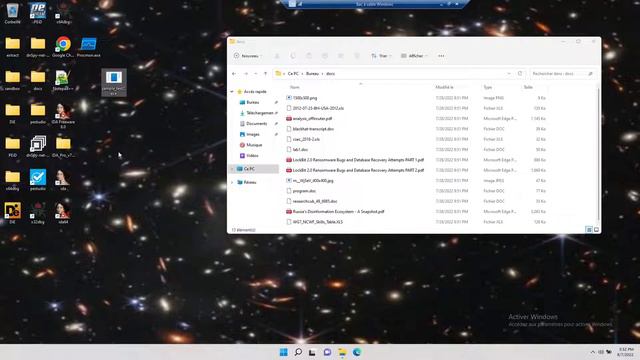This screenshot has width=640, height=360.
Task: Click Ce PC in the address breadcrumb
Action: click(293, 74)
